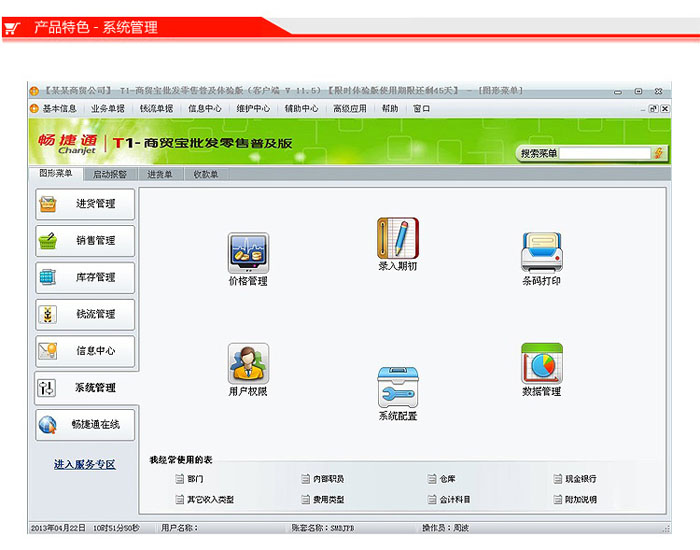Switch to the 收款单 tab

click(x=205, y=174)
